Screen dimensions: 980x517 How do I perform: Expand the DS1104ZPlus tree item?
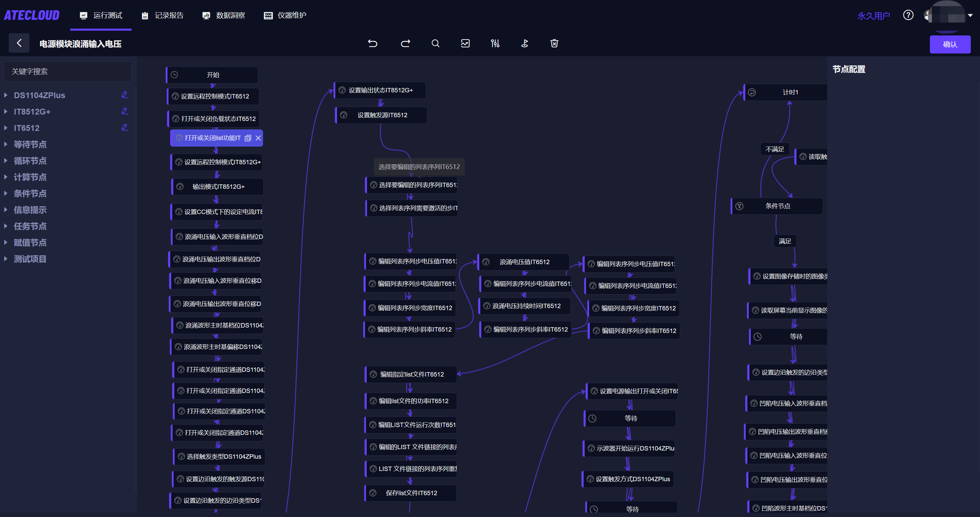coord(6,95)
